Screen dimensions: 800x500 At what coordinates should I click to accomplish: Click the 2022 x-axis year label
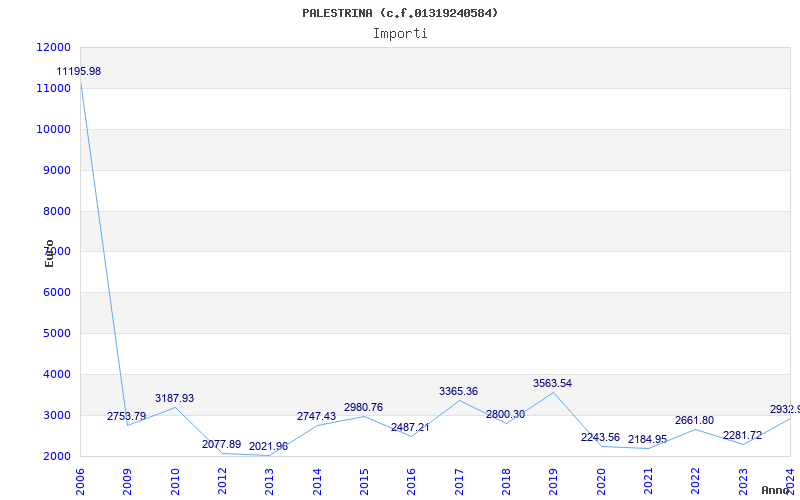695,482
